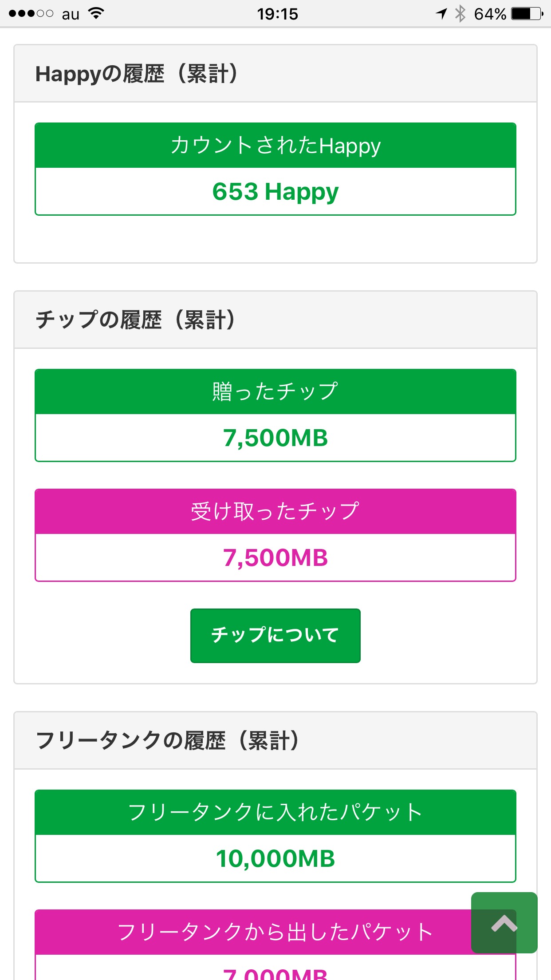Tap the location arrow status icon
This screenshot has width=551, height=980.
(x=441, y=14)
